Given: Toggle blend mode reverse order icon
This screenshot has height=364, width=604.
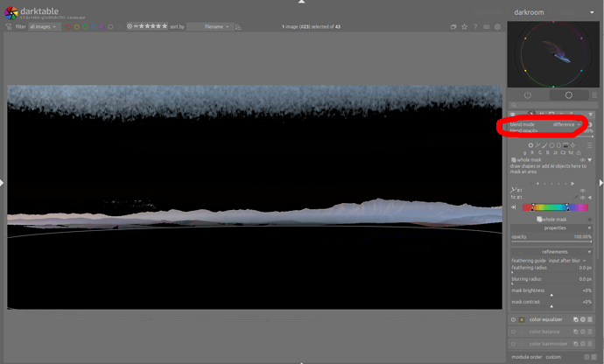Looking at the screenshot, I should [x=590, y=124].
